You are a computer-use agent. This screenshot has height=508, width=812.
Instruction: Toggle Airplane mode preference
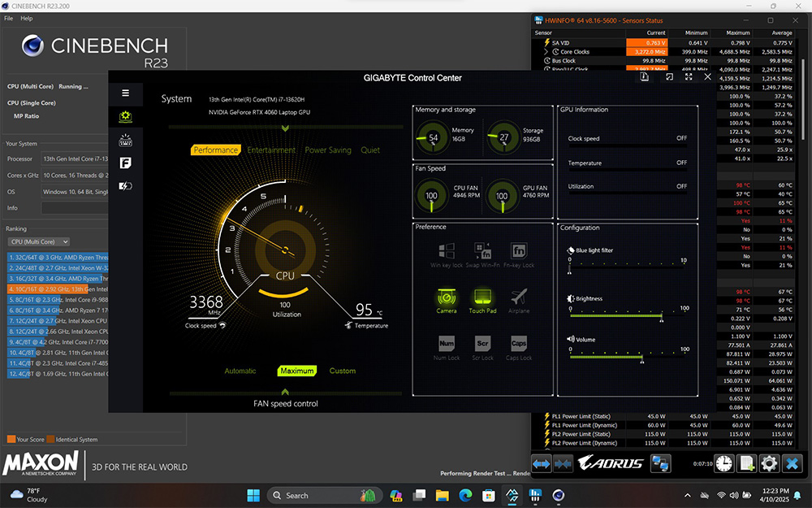point(519,302)
